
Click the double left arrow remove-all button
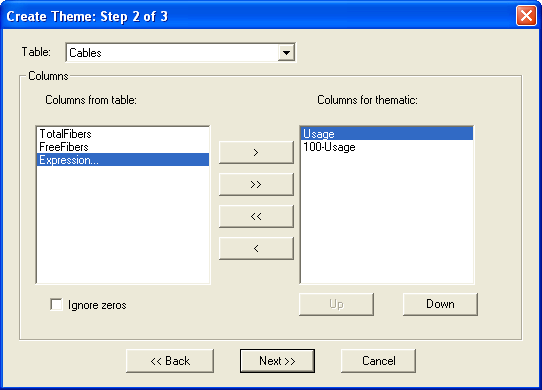click(256, 216)
